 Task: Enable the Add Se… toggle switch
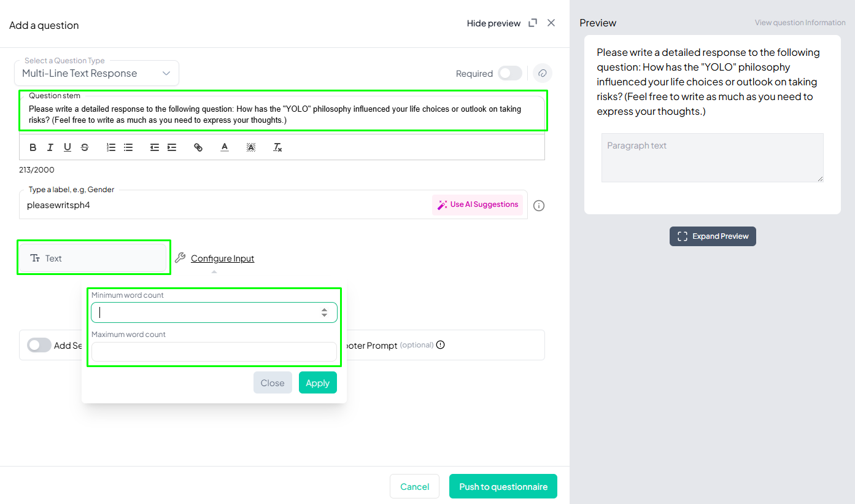coord(39,345)
